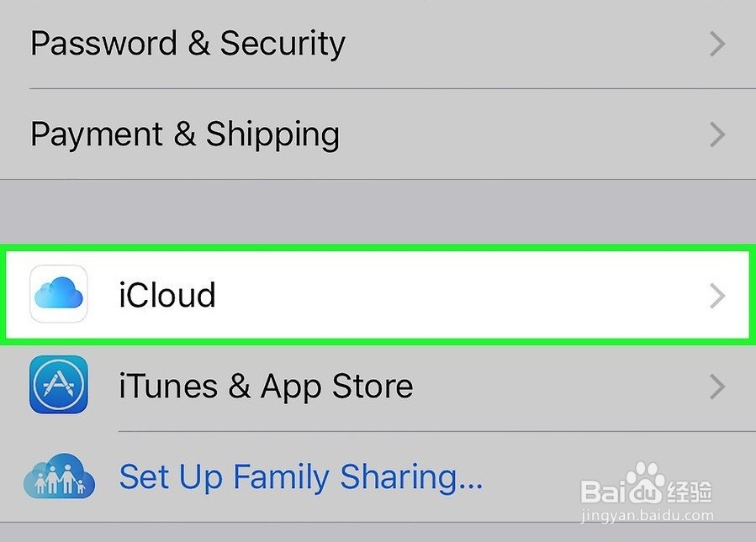756x542 pixels.
Task: Open the iTunes & App Store label
Action: click(266, 387)
